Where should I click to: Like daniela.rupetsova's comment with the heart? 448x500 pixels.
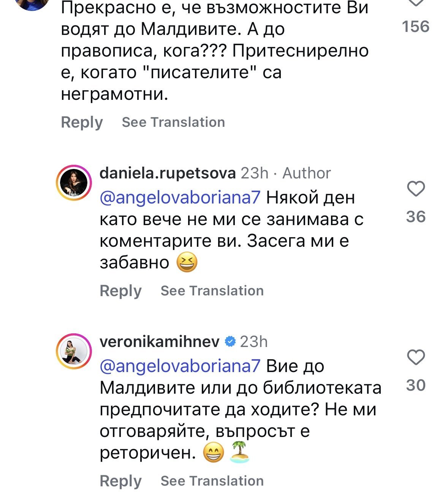416,189
